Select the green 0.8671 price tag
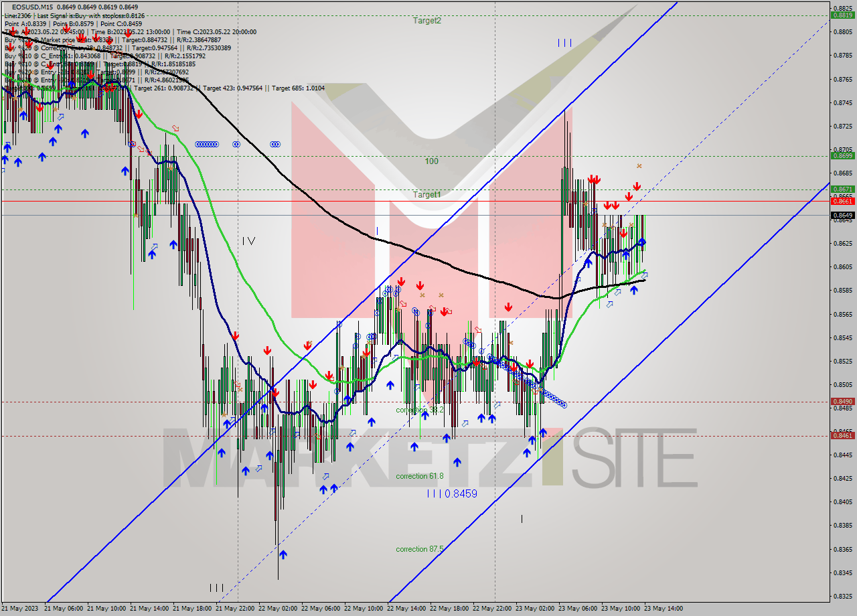The image size is (857, 616). (x=842, y=189)
